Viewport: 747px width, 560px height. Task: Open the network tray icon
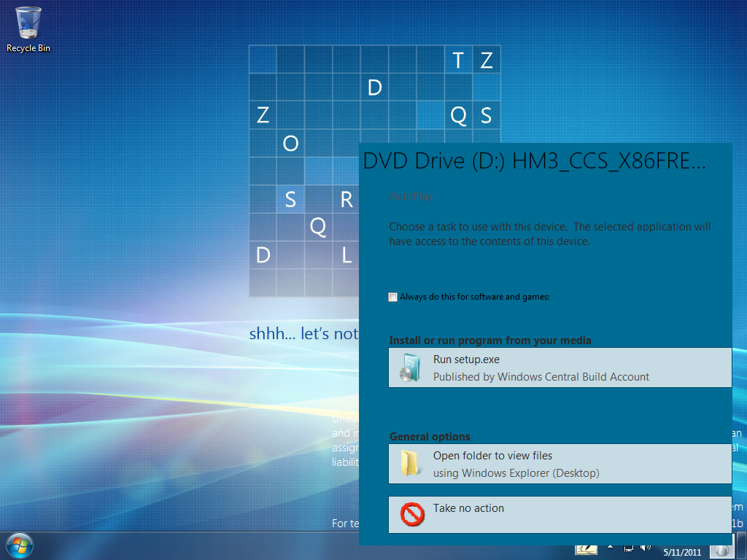(629, 548)
